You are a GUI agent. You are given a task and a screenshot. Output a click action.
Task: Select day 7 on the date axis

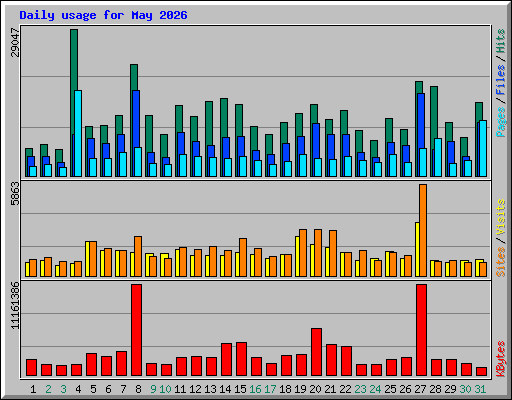123,389
